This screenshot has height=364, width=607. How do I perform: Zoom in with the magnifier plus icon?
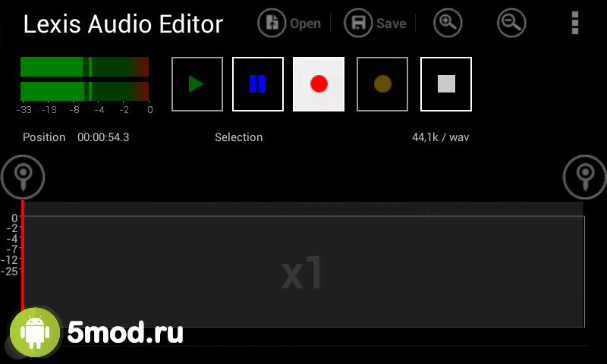coord(448,24)
